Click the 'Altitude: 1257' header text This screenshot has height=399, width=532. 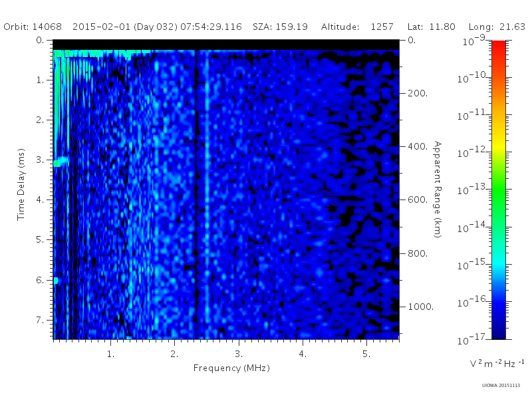(357, 27)
